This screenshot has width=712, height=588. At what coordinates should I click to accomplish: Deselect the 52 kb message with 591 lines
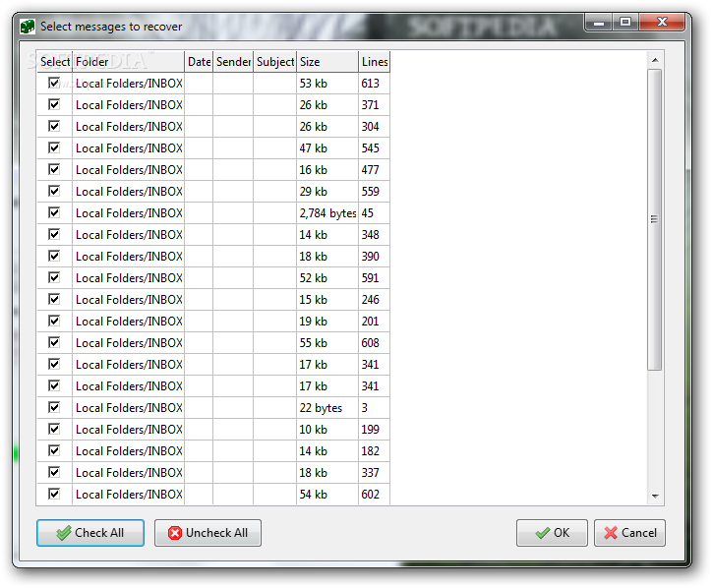coord(54,277)
